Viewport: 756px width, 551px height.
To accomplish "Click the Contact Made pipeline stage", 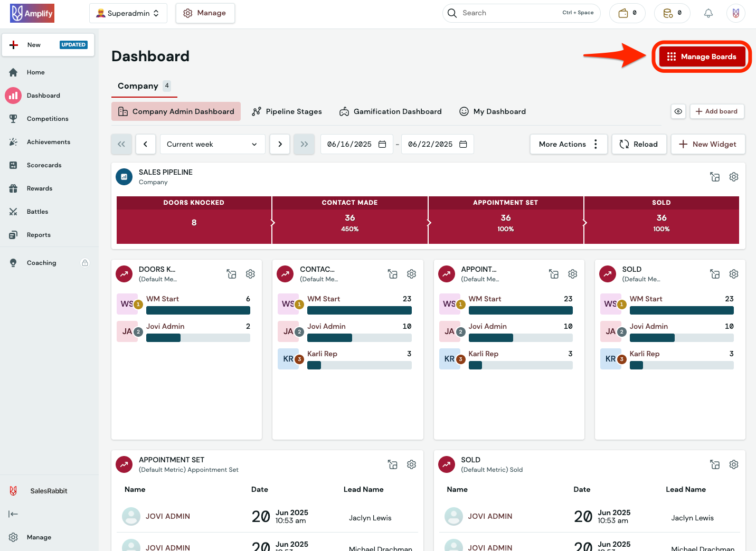I will click(349, 220).
